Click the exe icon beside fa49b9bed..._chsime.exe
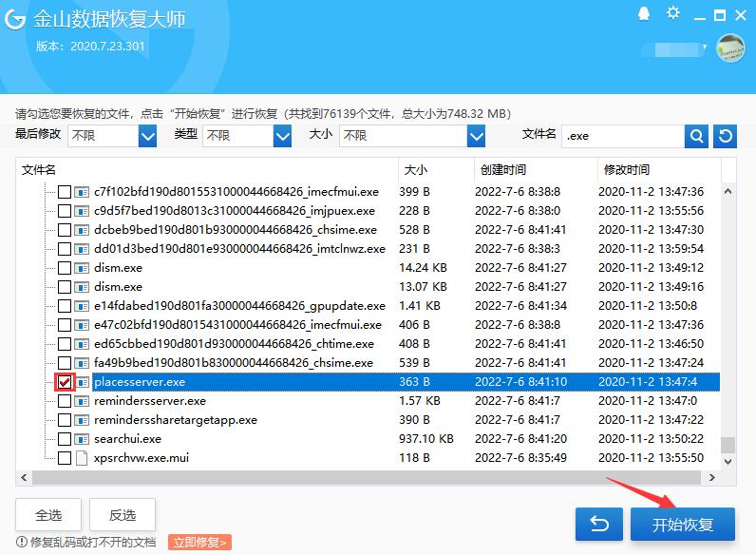Screen dimensions: 756x555 click(82, 363)
